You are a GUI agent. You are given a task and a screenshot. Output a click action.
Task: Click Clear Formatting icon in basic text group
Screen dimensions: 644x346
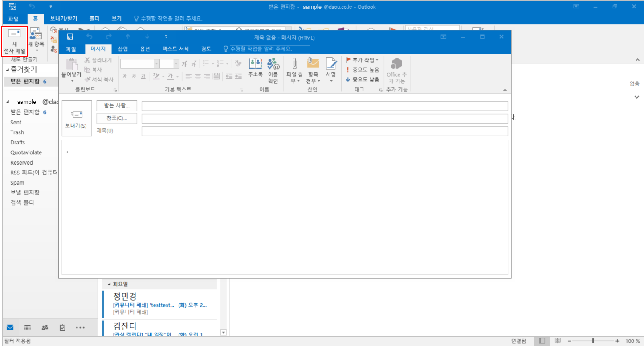click(238, 64)
